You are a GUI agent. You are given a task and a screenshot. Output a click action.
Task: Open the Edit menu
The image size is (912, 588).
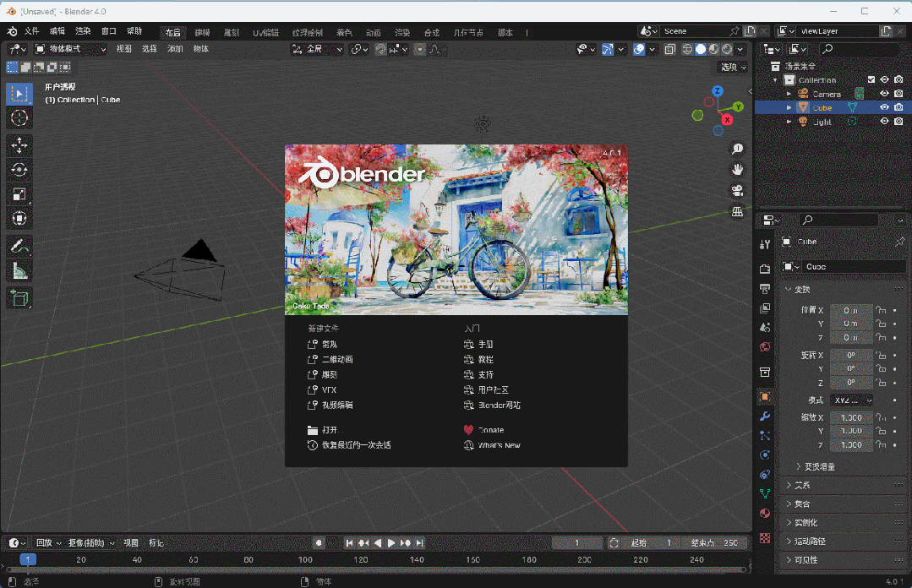click(57, 31)
